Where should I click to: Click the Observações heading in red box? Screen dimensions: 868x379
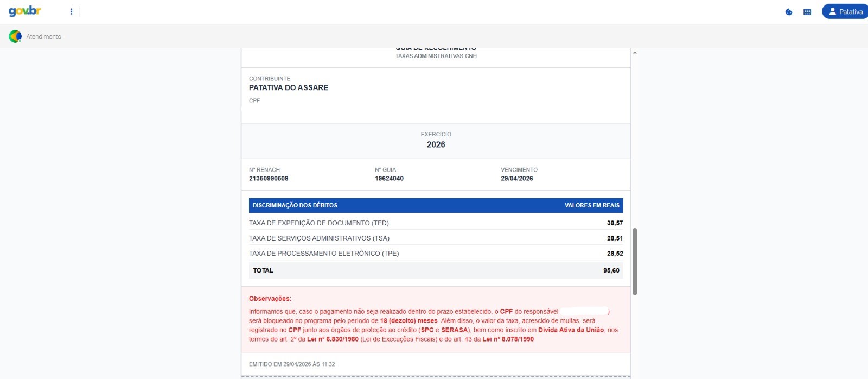(x=270, y=299)
